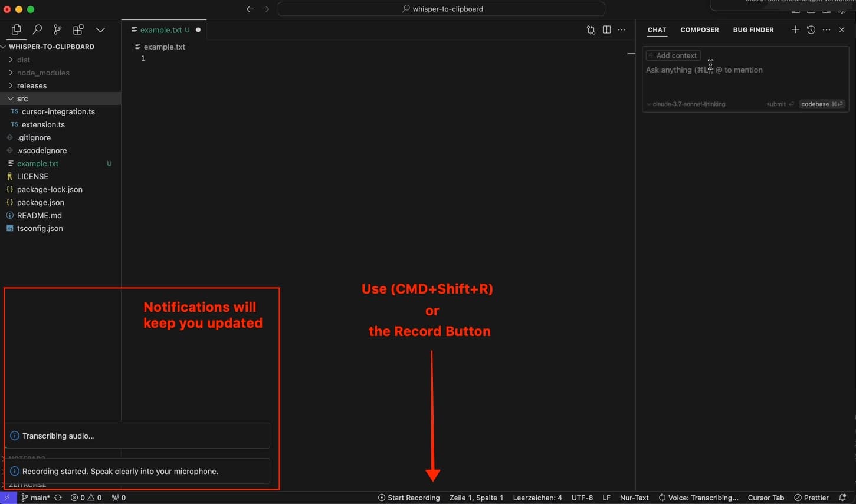Close the AI chat panel
Screen dimensions: 856x504
coord(842,29)
